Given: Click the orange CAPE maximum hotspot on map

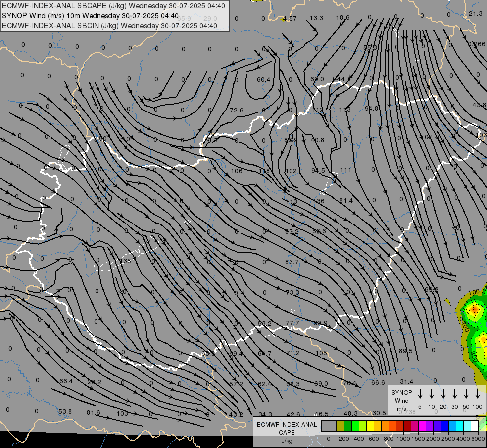Looking at the screenshot, I should click(x=474, y=309).
